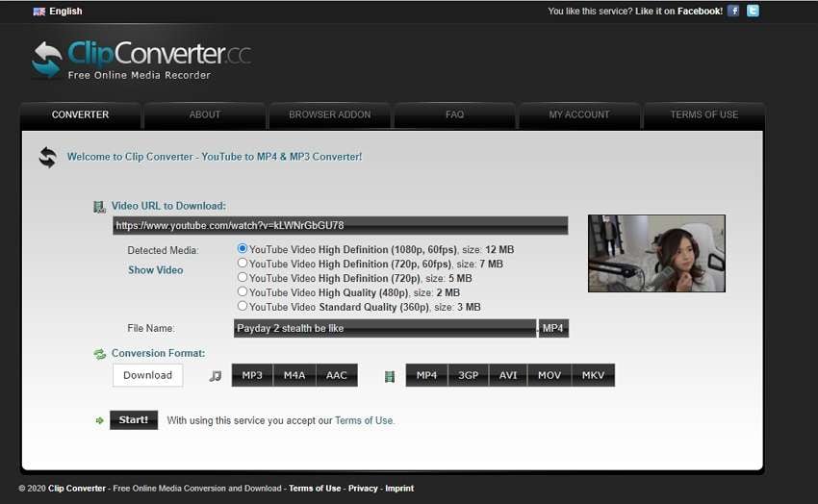This screenshot has height=504, width=818.
Task: Click the Start! button
Action: [134, 420]
